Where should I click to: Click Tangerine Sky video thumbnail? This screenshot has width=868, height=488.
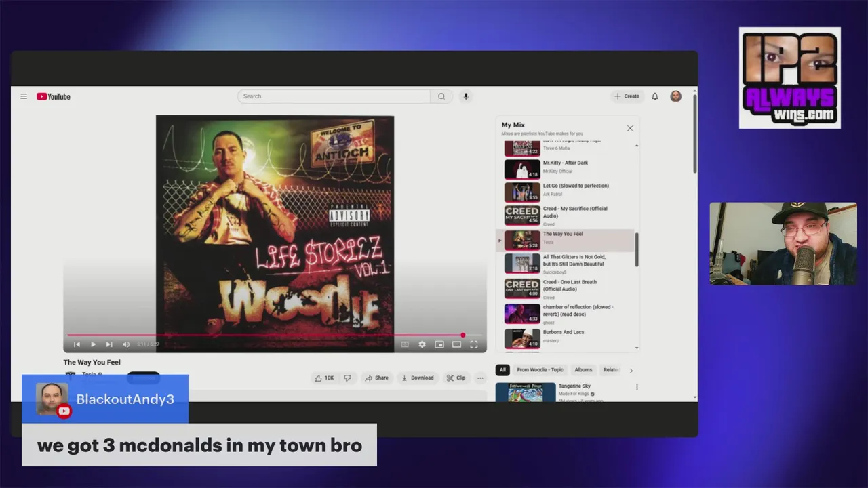point(526,392)
